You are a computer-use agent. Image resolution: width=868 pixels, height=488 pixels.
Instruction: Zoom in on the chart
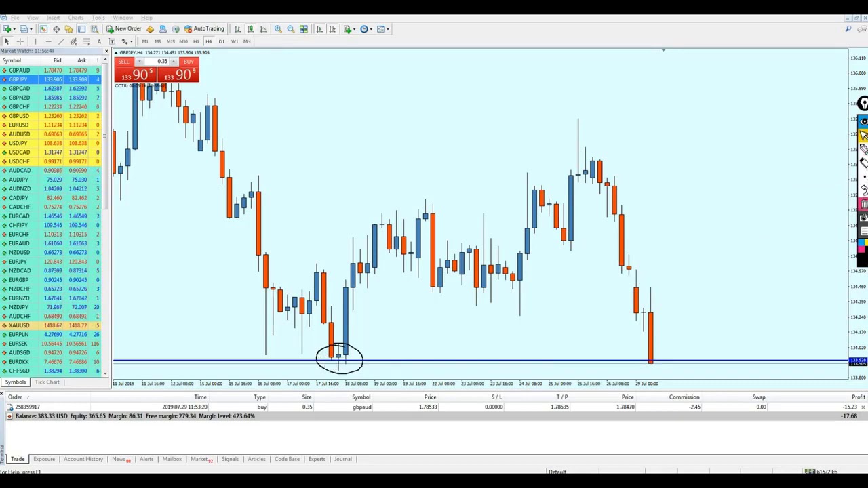[278, 29]
